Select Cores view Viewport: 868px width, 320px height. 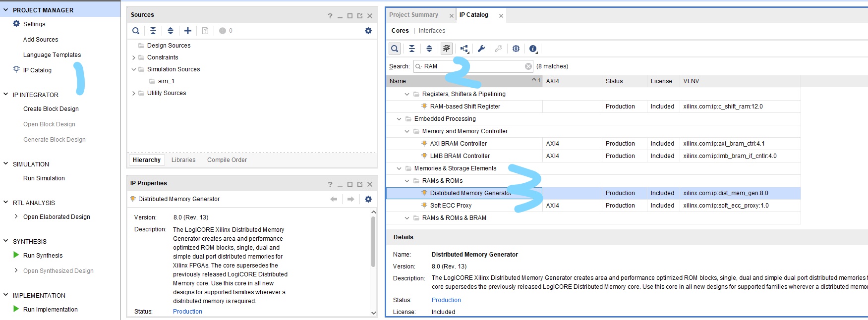click(400, 31)
